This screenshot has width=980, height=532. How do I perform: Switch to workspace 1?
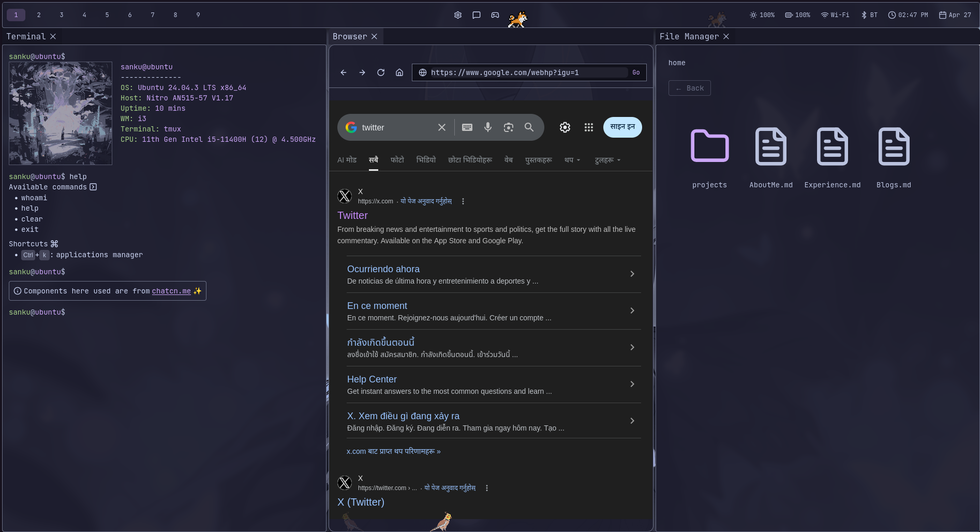[16, 15]
